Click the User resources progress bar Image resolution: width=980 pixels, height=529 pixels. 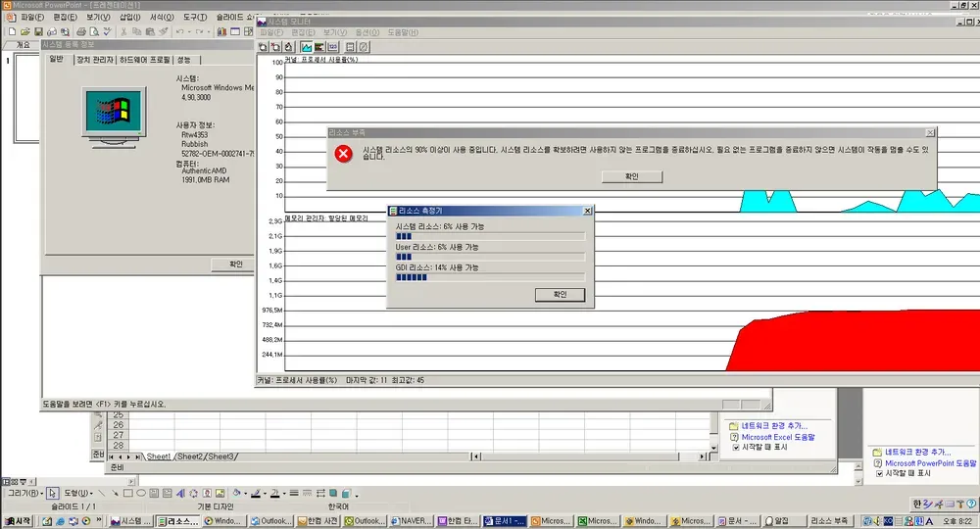pos(490,257)
